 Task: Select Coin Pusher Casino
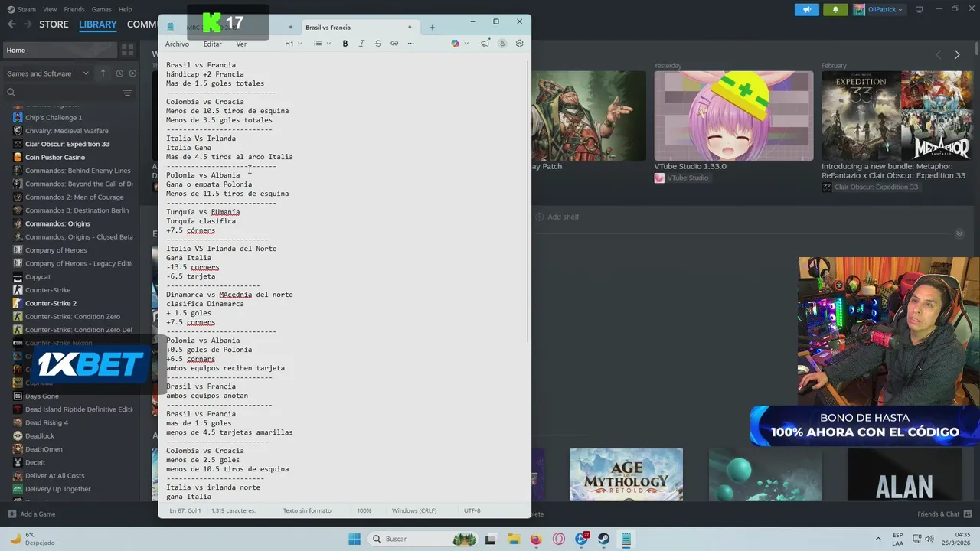55,157
